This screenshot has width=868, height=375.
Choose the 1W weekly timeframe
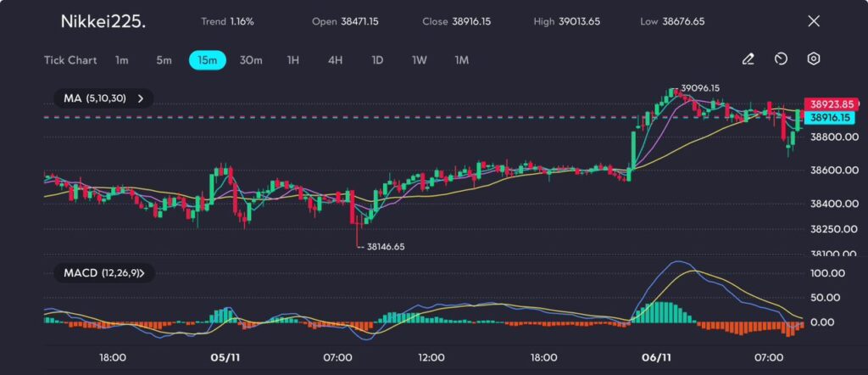(x=420, y=60)
